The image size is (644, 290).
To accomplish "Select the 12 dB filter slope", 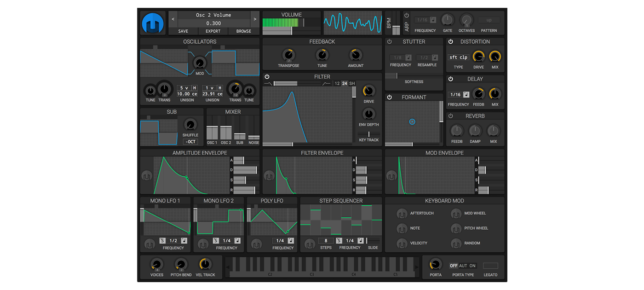I will click(x=337, y=84).
